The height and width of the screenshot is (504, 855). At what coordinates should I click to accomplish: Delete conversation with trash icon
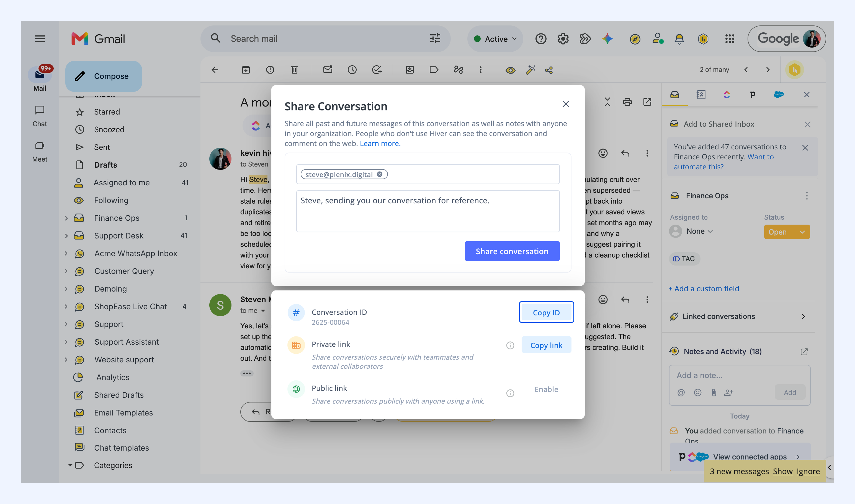click(x=294, y=70)
